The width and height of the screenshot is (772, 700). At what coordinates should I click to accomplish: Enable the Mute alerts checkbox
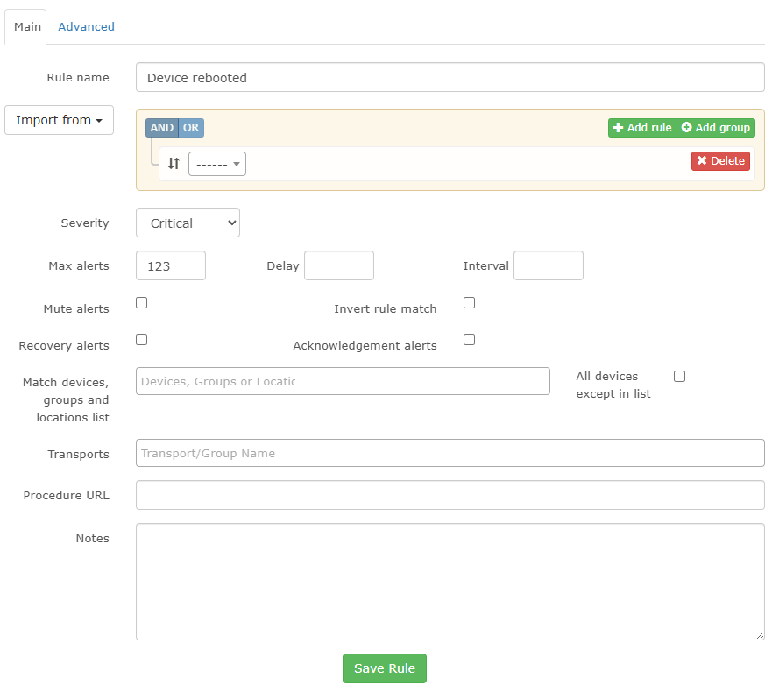pos(142,303)
